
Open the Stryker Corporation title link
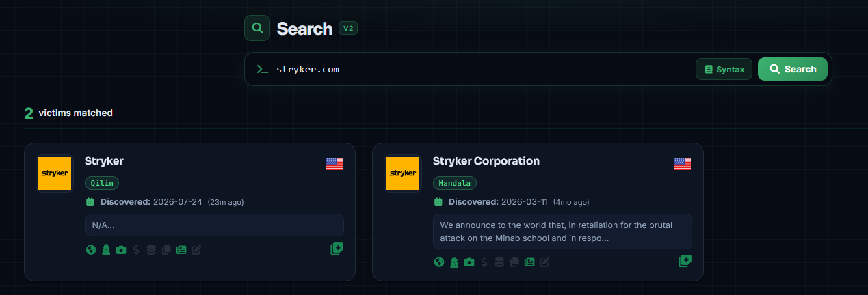(x=486, y=161)
